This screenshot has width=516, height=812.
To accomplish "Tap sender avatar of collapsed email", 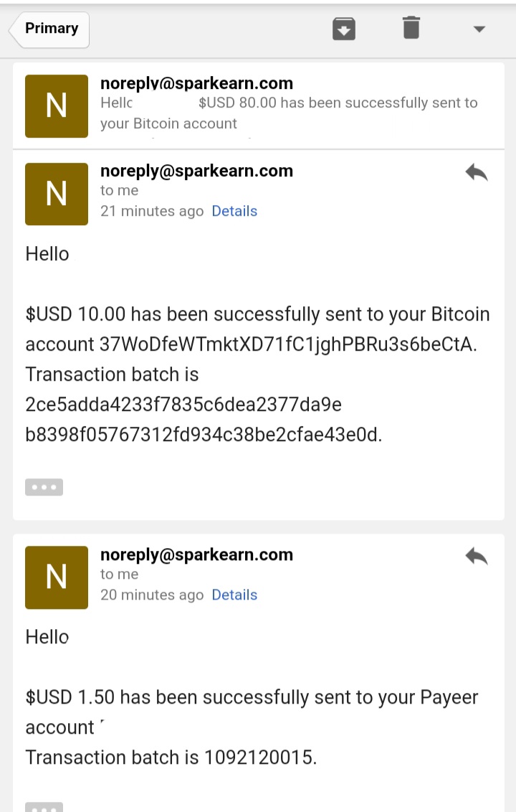I will pyautogui.click(x=57, y=106).
